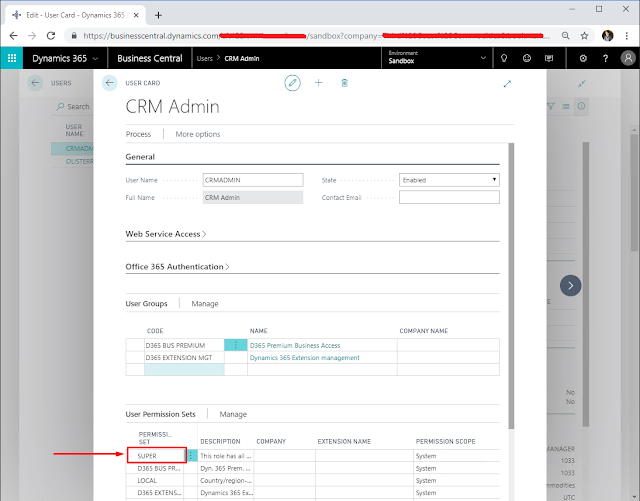Open row options for SUPER permission set
The width and height of the screenshot is (640, 501).
(192, 456)
